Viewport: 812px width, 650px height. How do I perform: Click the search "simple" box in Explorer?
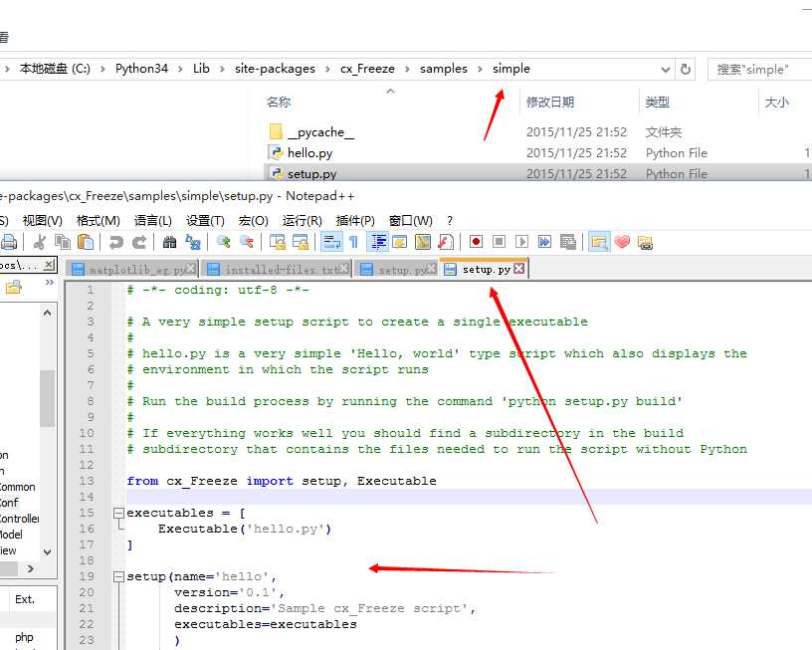[x=759, y=69]
